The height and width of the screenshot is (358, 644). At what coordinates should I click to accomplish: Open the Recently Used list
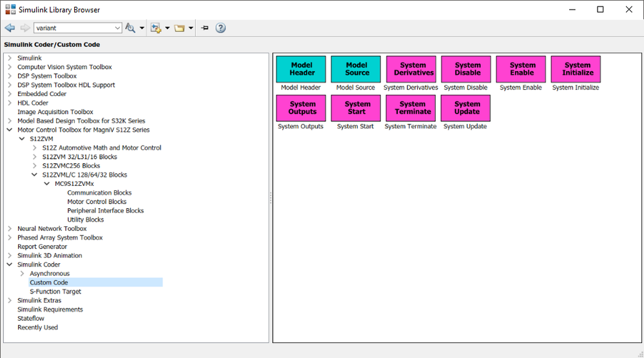tap(37, 328)
